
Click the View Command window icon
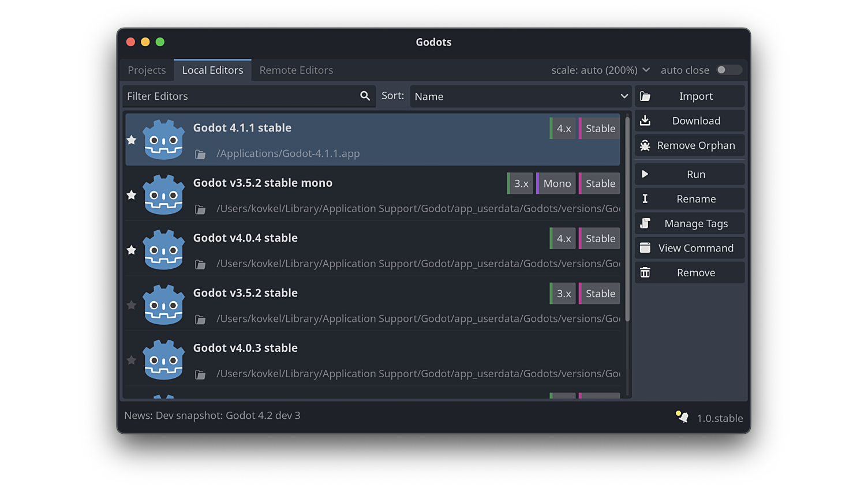click(x=645, y=248)
